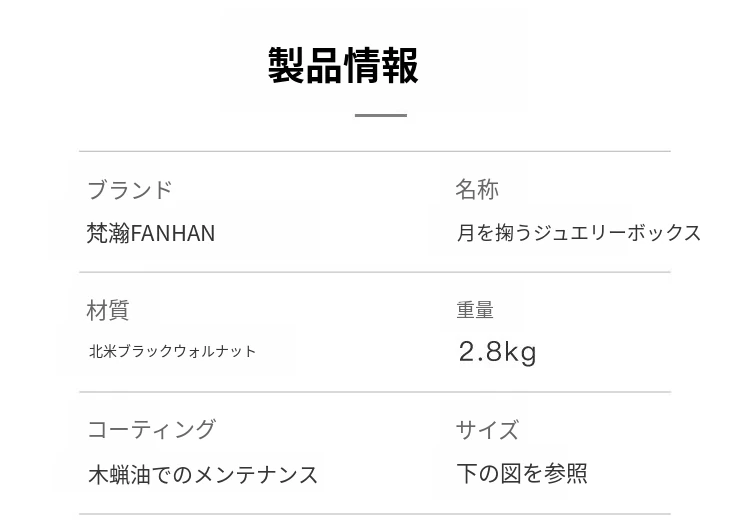Click the short gray underline below the heading
750x532 pixels.
point(380,115)
